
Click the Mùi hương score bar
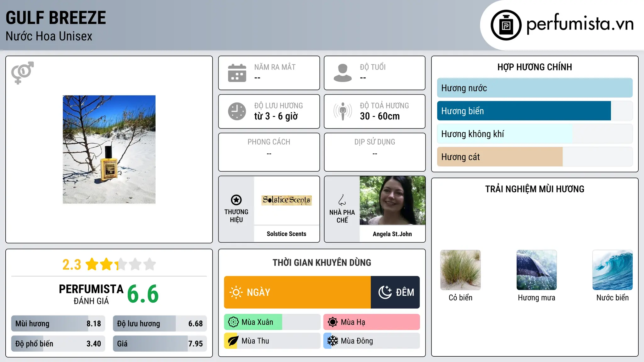[x=58, y=324]
